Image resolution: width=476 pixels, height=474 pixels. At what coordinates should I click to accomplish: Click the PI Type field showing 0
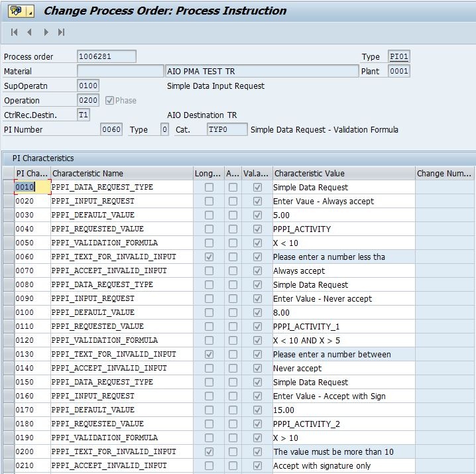[x=164, y=129]
